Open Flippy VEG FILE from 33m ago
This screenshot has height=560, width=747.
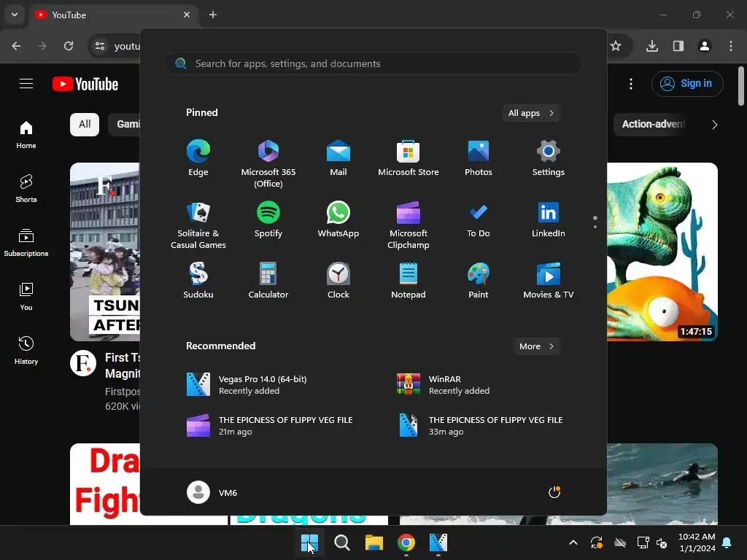tap(480, 425)
